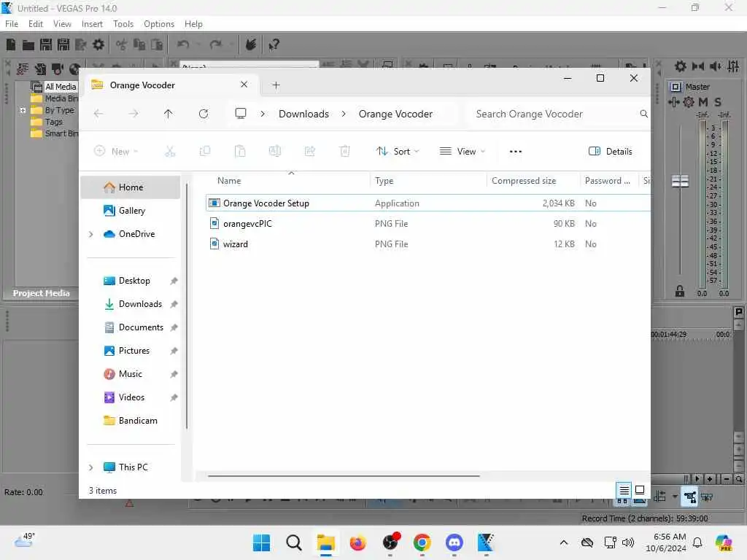Go up one folder level in Explorer
This screenshot has height=560, width=747.
169,114
